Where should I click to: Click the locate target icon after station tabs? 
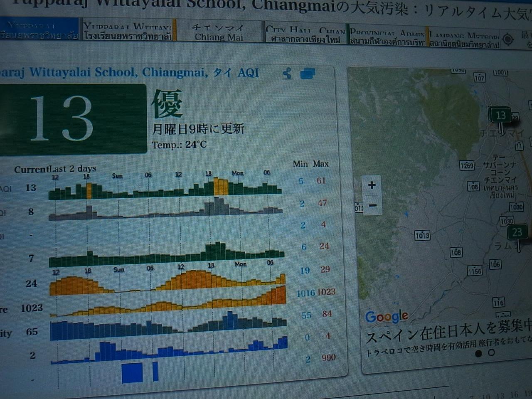(x=508, y=39)
